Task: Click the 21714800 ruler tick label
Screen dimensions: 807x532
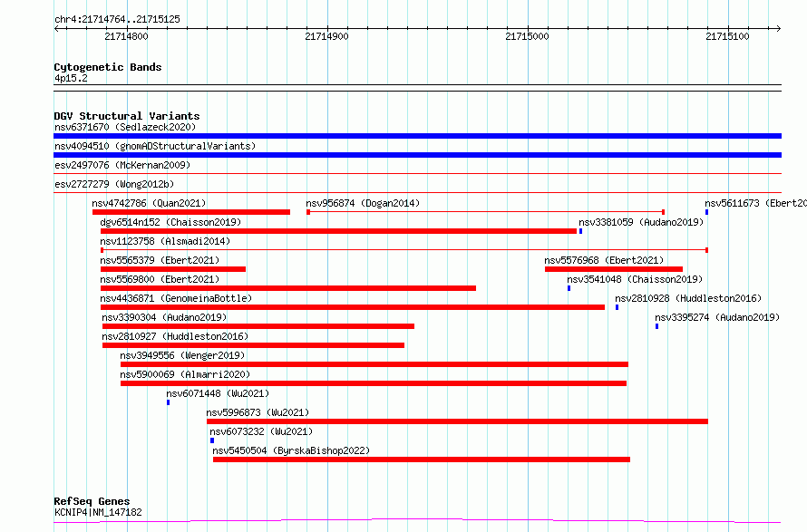Action: point(126,36)
